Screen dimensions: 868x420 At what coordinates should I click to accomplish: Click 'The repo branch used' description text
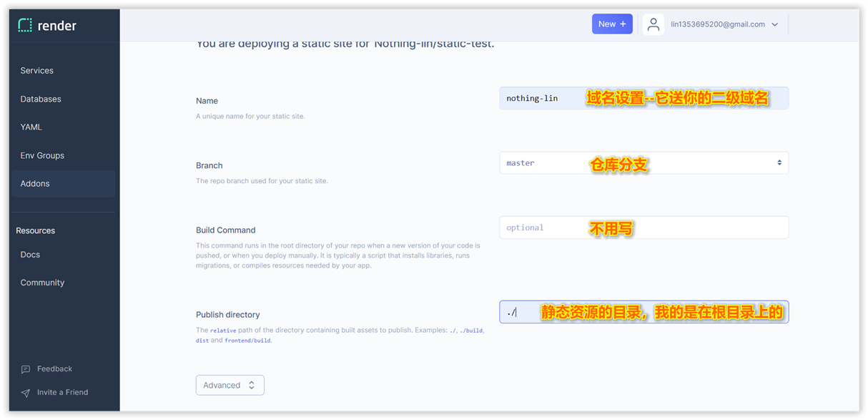262,181
